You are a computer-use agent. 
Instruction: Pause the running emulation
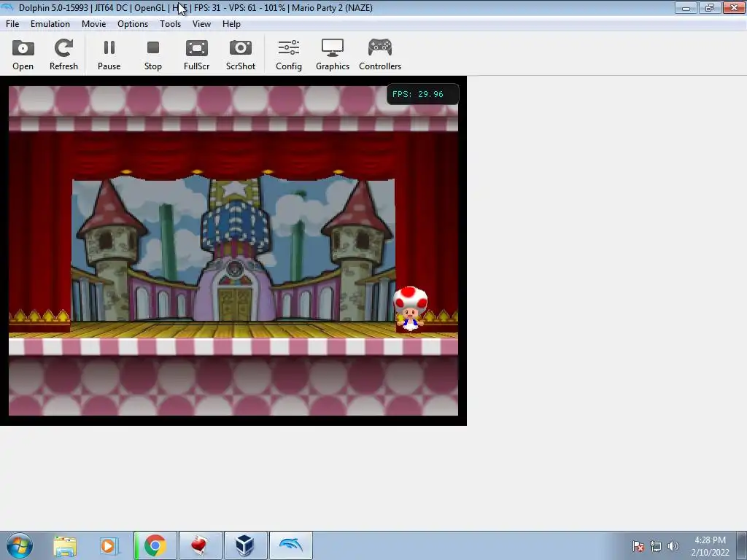pyautogui.click(x=109, y=54)
